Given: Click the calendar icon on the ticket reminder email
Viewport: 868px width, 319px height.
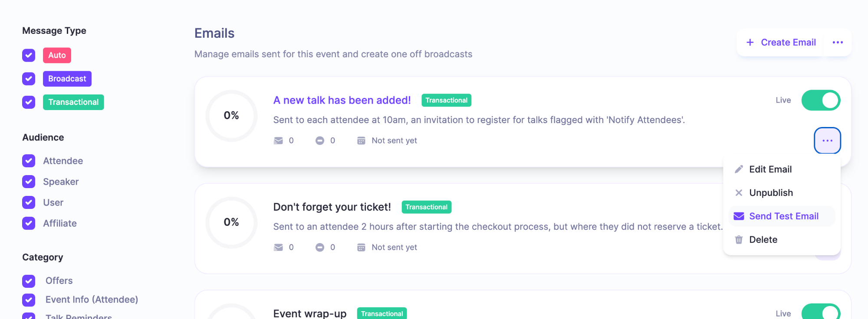Looking at the screenshot, I should pyautogui.click(x=361, y=247).
